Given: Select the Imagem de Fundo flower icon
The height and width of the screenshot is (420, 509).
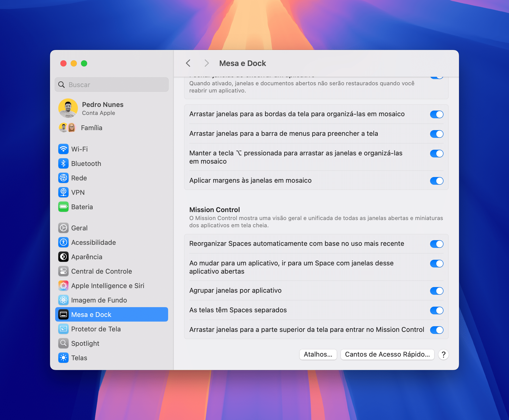Looking at the screenshot, I should pyautogui.click(x=63, y=300).
